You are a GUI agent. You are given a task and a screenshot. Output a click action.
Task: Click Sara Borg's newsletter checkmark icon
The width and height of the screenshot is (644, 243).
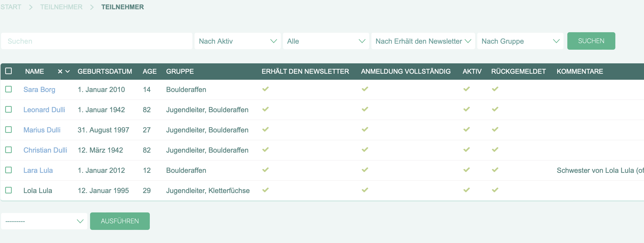click(266, 89)
